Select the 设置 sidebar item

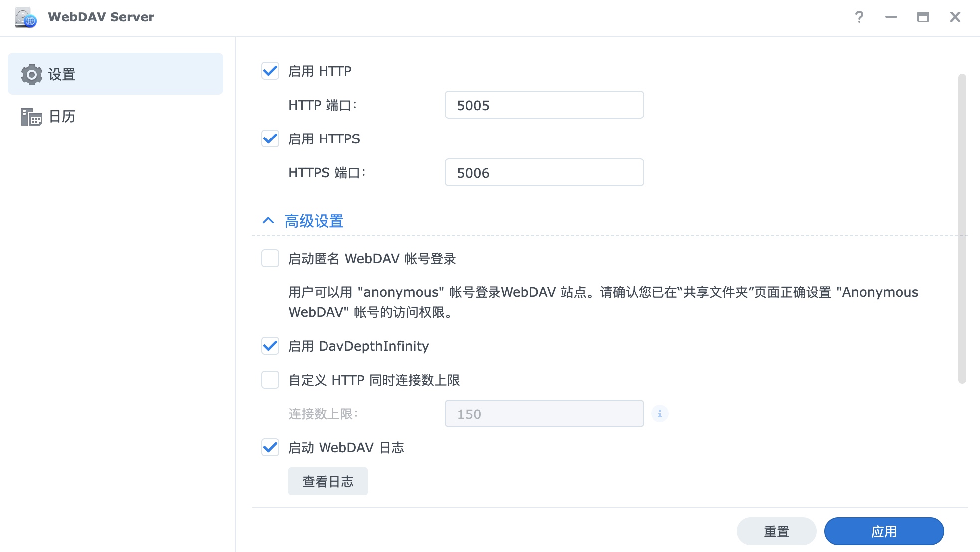[116, 74]
